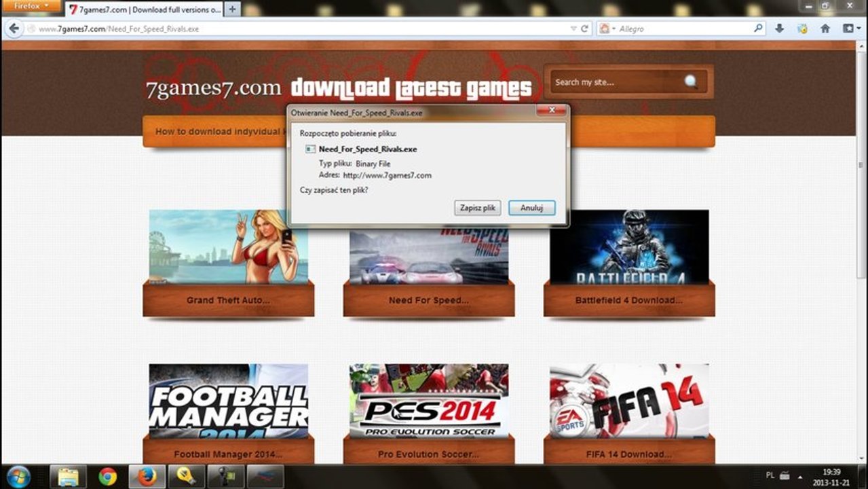Click the Battlefield 4 Download... label
Viewport: 868px width, 489px height.
point(629,300)
